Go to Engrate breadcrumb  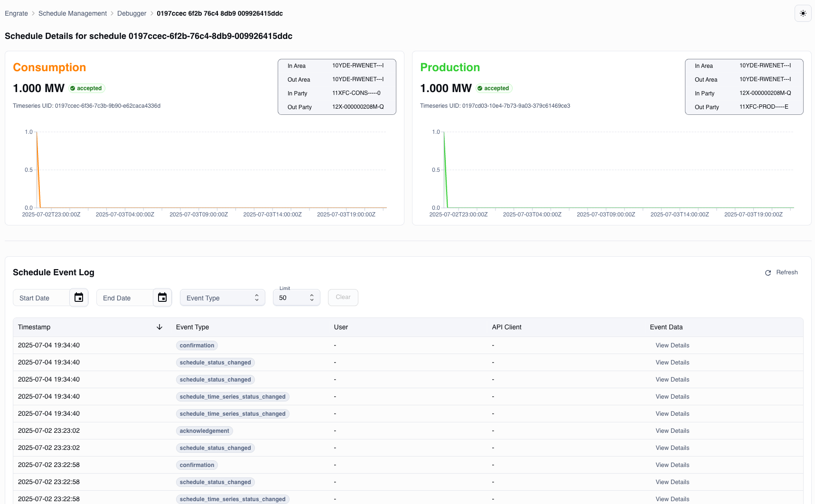[x=16, y=13]
